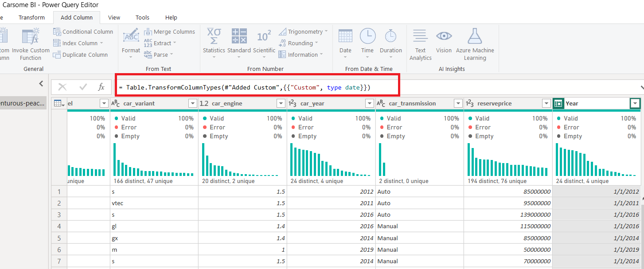Collapse the Queries pane arrow

[x=41, y=83]
